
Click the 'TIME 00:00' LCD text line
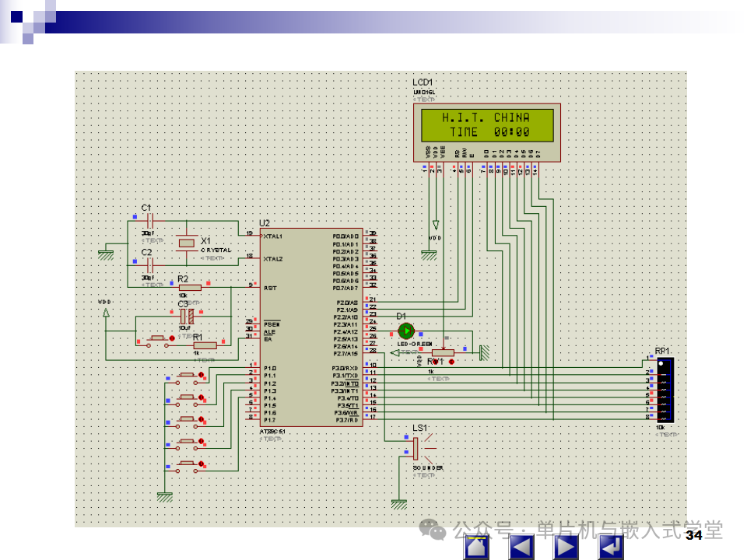489,132
